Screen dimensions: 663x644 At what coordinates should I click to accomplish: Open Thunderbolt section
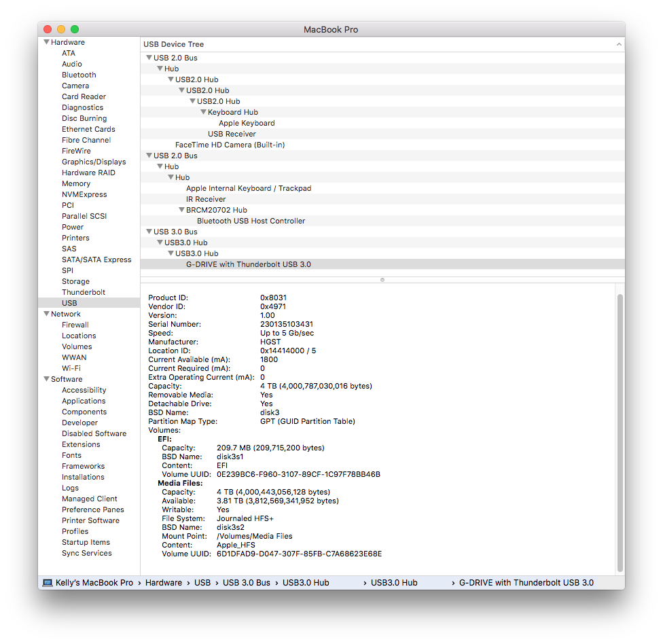84,292
